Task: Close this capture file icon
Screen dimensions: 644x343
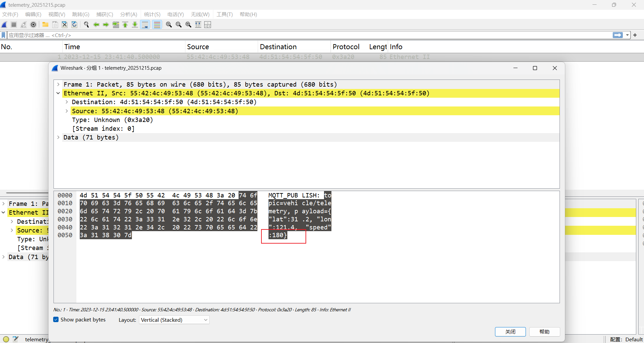Action: [x=65, y=25]
